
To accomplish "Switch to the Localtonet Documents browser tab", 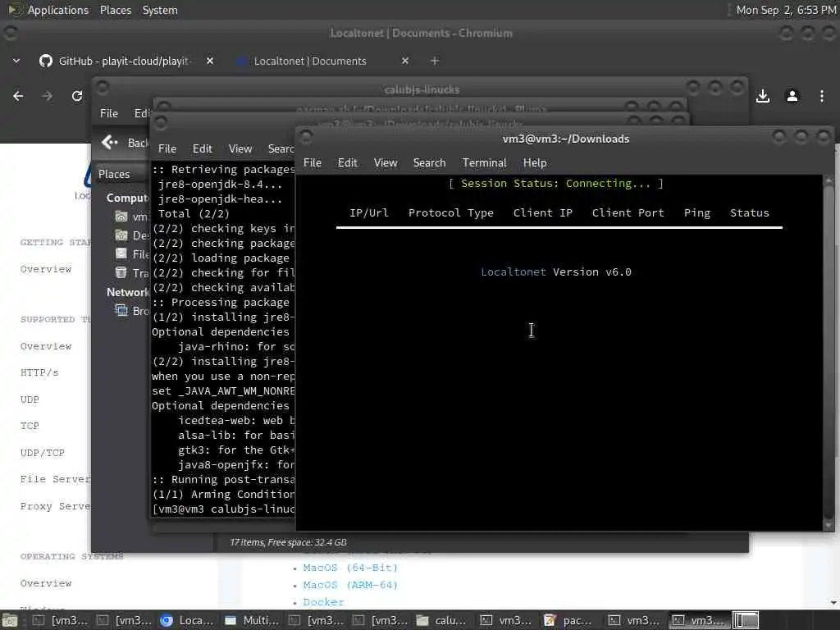I will [x=309, y=61].
